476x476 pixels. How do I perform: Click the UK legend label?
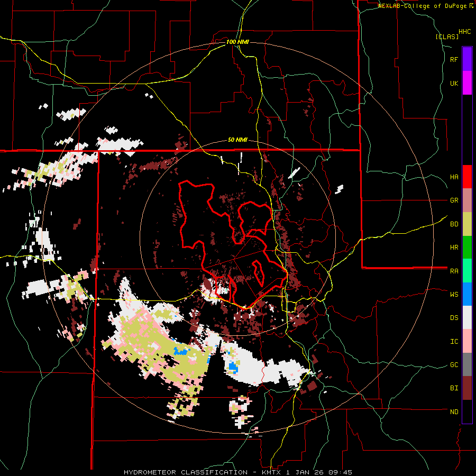coord(454,84)
